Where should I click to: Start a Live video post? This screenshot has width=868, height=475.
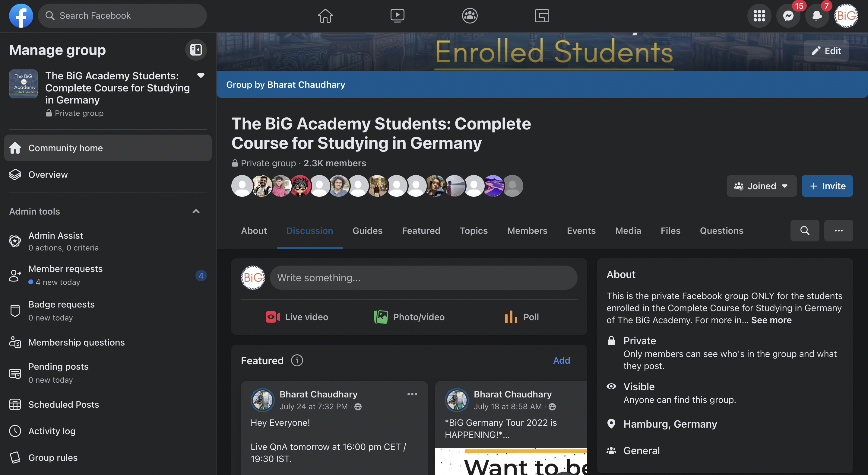pyautogui.click(x=296, y=317)
